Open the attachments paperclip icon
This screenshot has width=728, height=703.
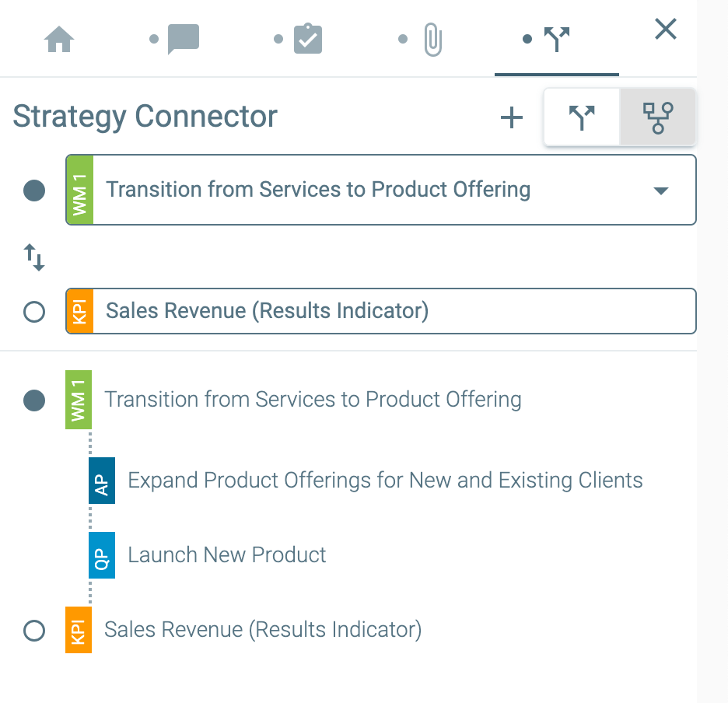(x=432, y=38)
